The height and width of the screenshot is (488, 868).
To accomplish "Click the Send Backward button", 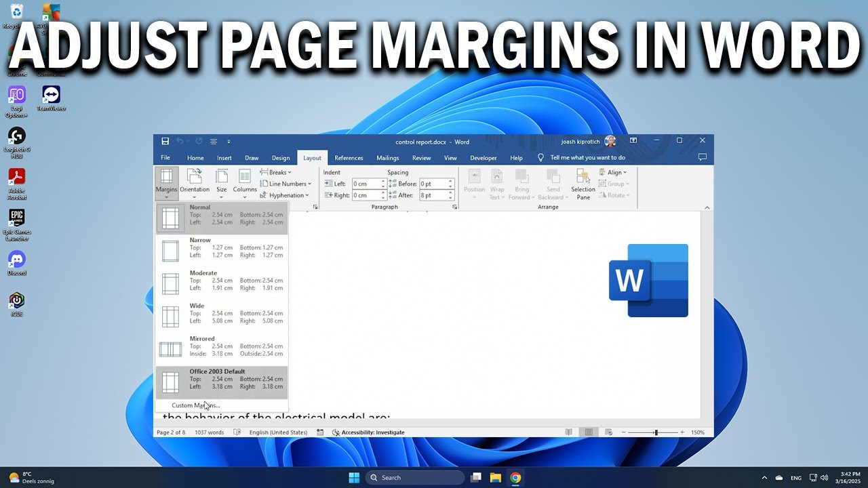I will pyautogui.click(x=553, y=184).
